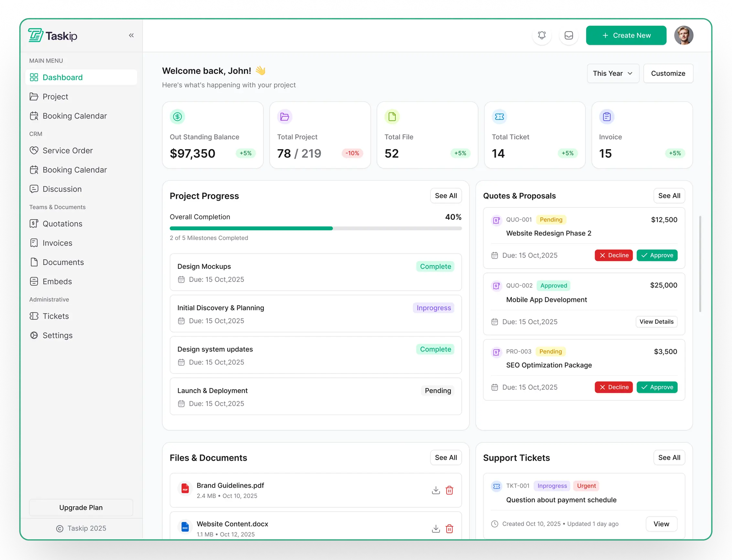View details of Mobile App Development quote
Viewport: 732px width, 560px height.
pos(656,322)
